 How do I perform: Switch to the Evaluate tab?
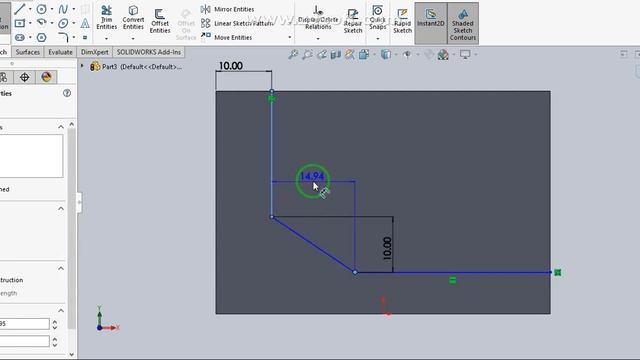click(60, 52)
